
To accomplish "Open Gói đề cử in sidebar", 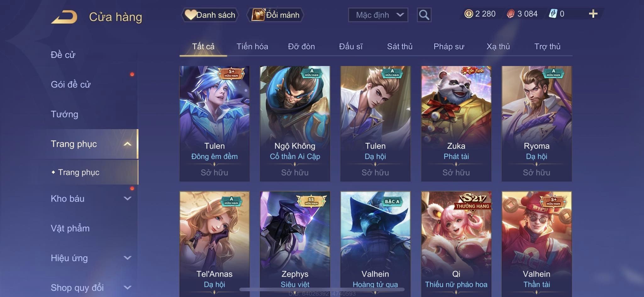I will (x=71, y=84).
